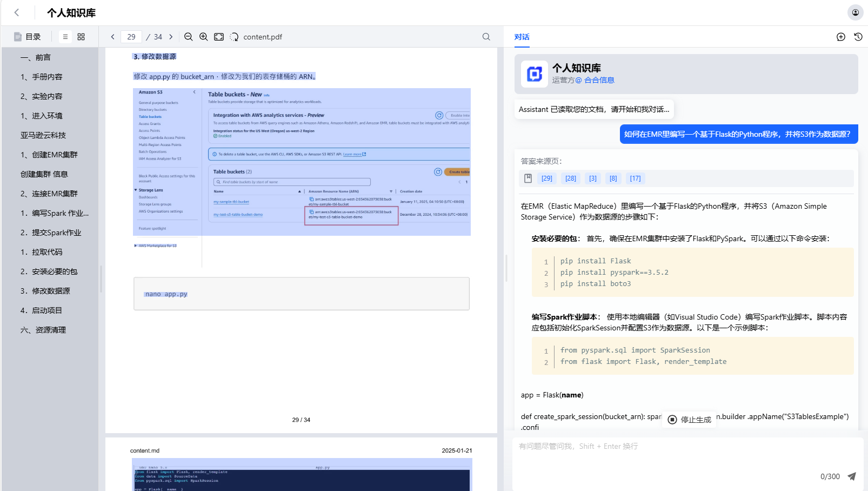Zoom out of the PDF
This screenshot has height=491, width=868.
click(x=188, y=37)
